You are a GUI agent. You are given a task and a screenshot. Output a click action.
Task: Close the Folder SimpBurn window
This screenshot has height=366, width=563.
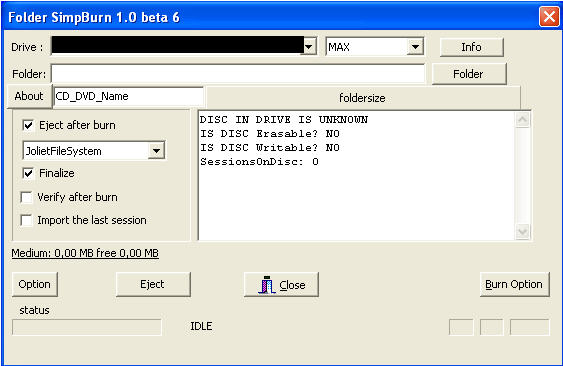tap(549, 17)
